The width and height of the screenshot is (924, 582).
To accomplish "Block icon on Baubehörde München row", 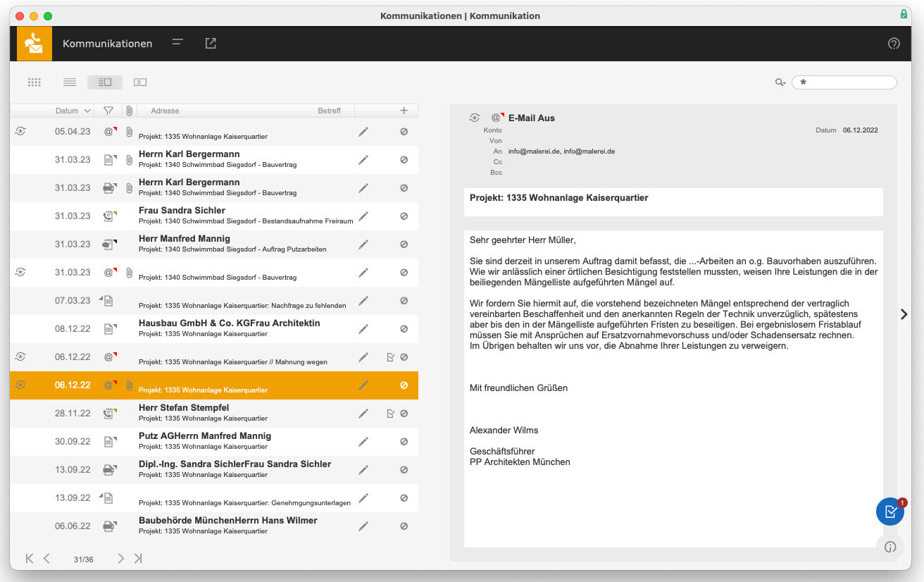I will 404,526.
